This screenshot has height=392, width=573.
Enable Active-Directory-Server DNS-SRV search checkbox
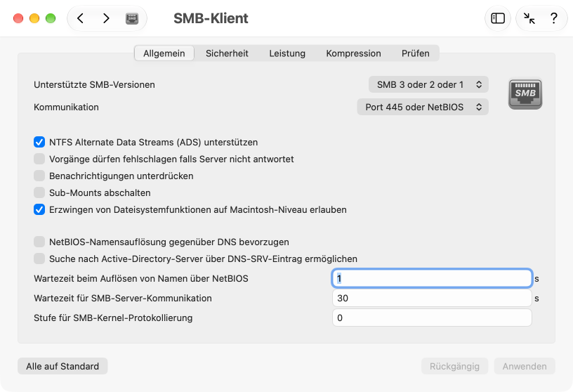(39, 259)
